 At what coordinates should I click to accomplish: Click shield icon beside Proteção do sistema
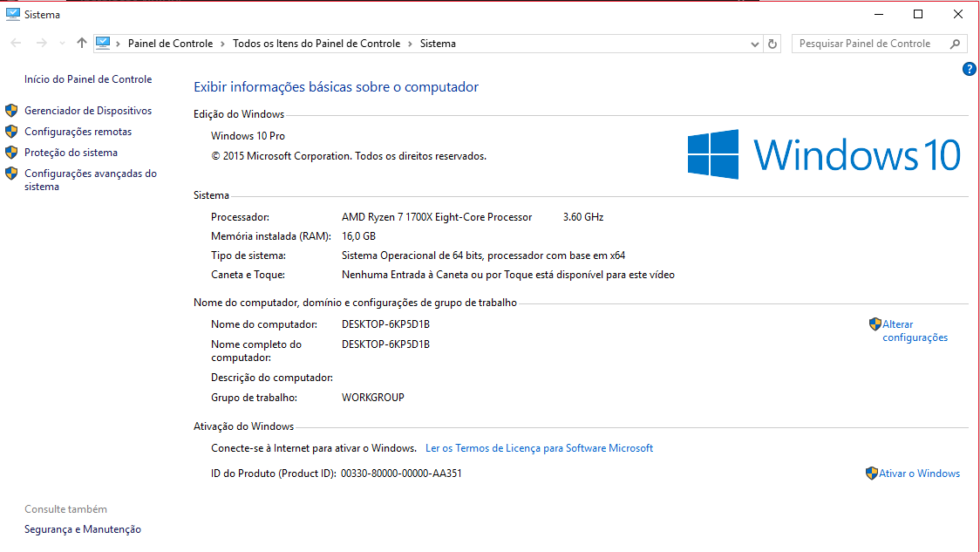[11, 153]
